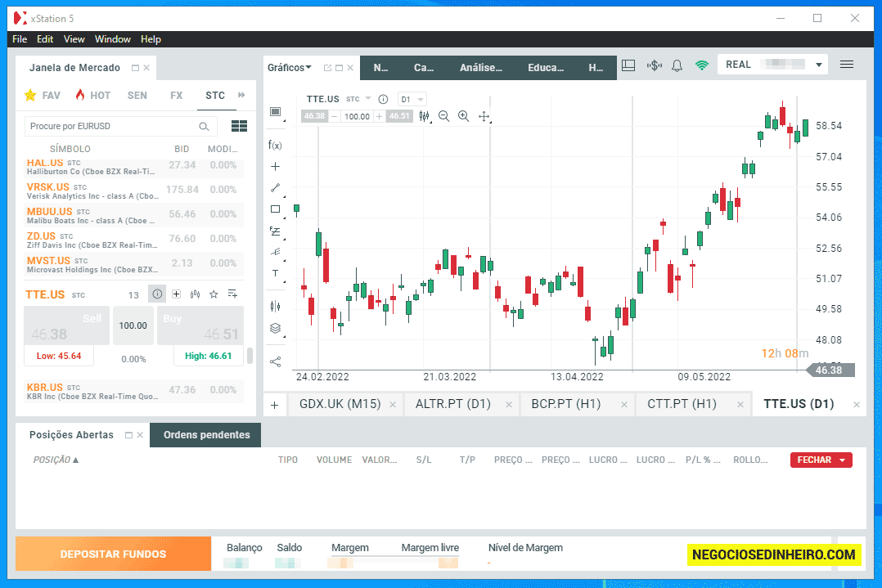This screenshot has height=588, width=882.
Task: Click the share chart icon
Action: click(275, 361)
